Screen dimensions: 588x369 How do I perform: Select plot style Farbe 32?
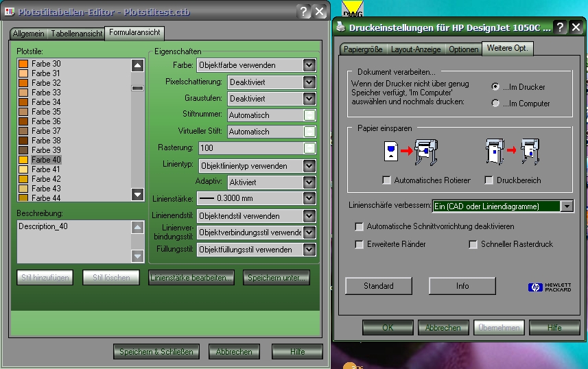point(46,83)
